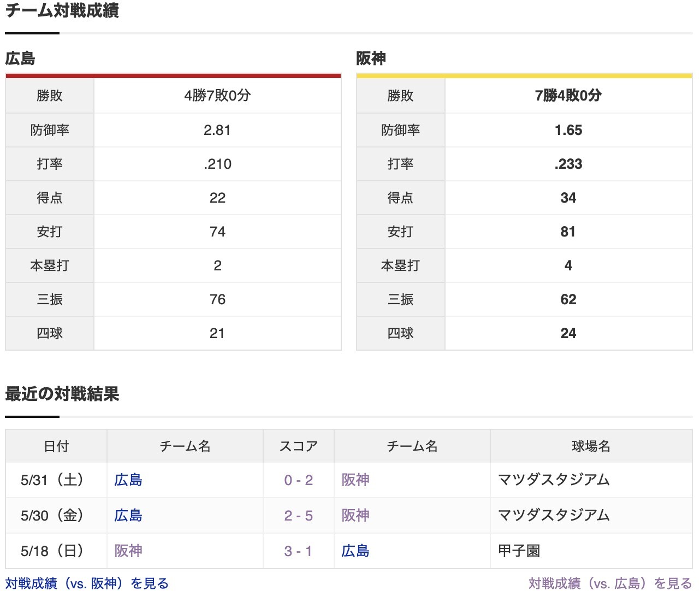Click the スコア column header
The width and height of the screenshot is (700, 591).
click(x=299, y=446)
